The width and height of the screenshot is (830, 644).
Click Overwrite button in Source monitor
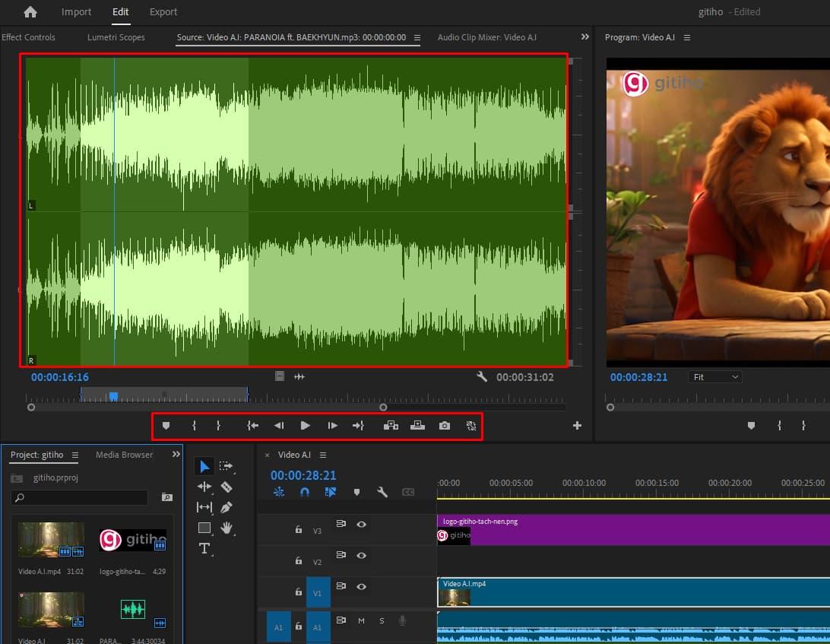tap(417, 426)
